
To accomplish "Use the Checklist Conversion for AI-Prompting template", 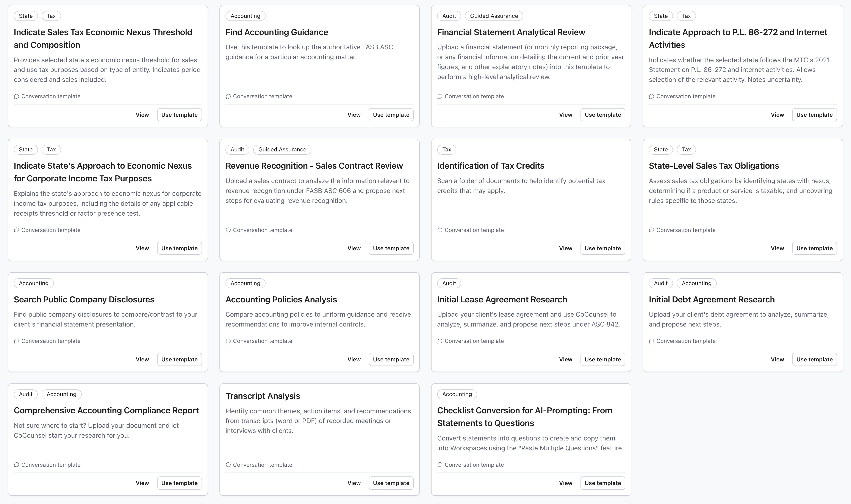I will 602,483.
